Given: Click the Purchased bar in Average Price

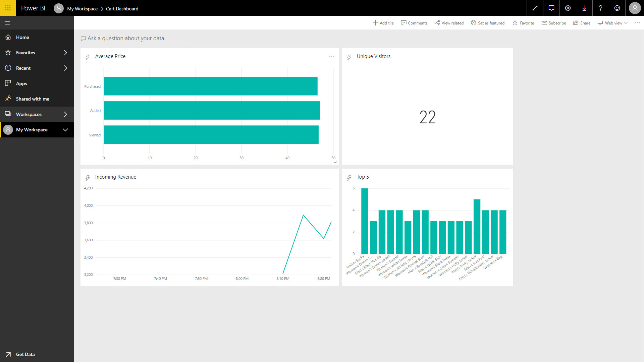Looking at the screenshot, I should click(x=211, y=86).
